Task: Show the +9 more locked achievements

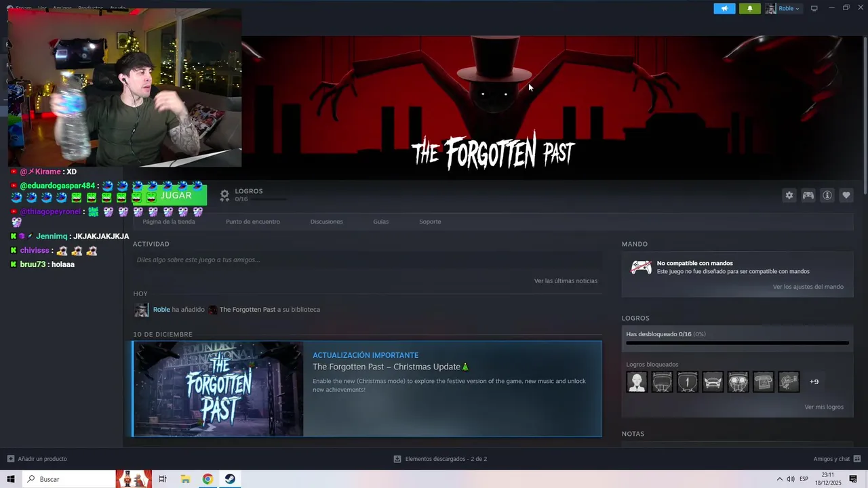Action: click(x=814, y=382)
